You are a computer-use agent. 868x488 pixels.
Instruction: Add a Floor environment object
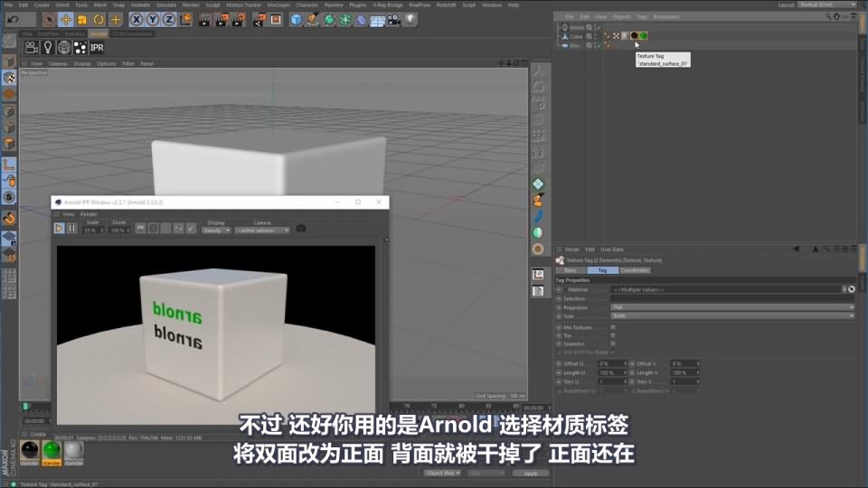click(378, 21)
